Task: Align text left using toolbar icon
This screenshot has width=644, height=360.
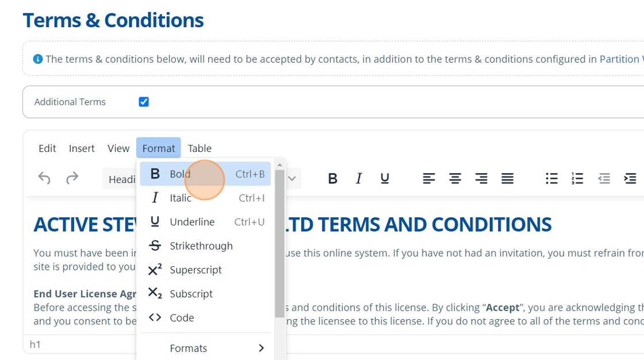Action: tap(429, 179)
